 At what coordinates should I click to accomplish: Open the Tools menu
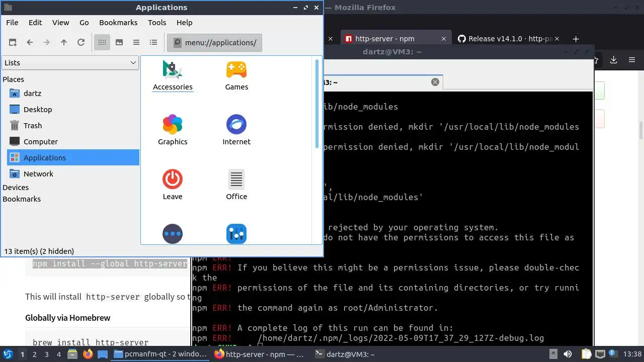[x=157, y=23]
